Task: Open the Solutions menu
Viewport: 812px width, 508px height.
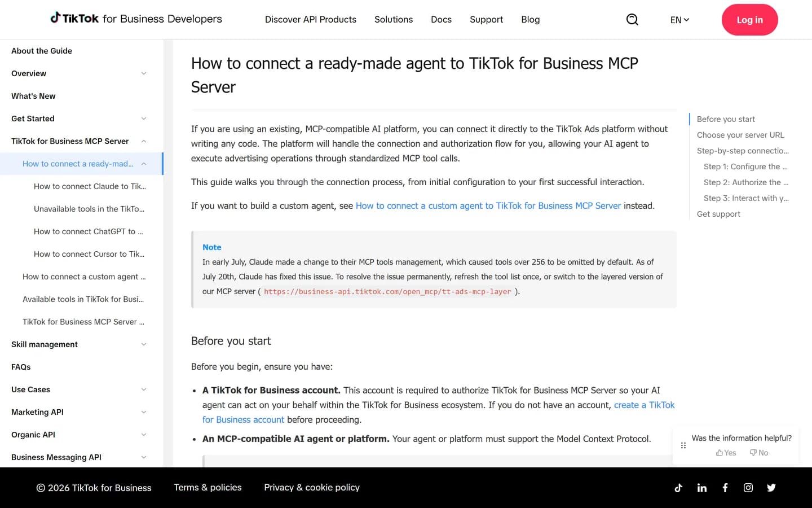Action: coord(394,20)
